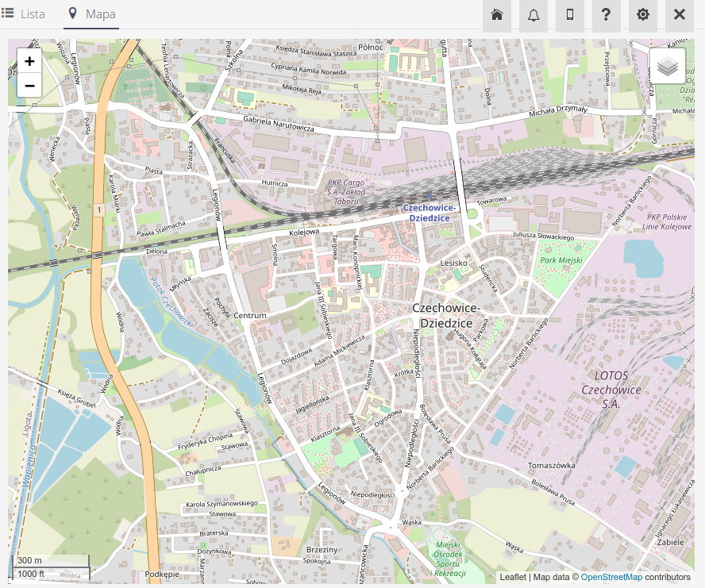Zoom out on the map
The image size is (705, 588).
[x=29, y=85]
